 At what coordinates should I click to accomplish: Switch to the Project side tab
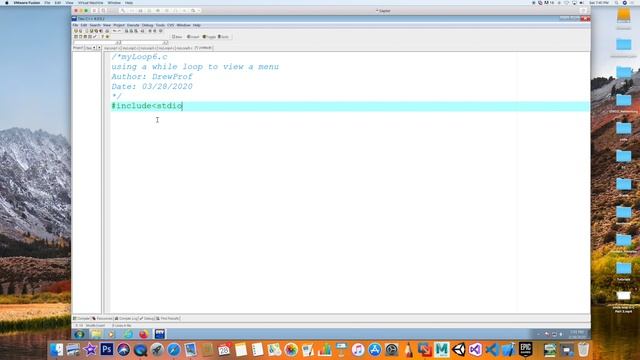[x=78, y=48]
